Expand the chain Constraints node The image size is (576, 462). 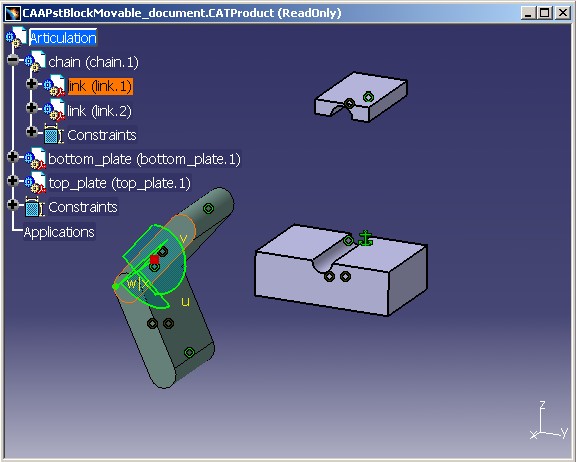[x=32, y=131]
